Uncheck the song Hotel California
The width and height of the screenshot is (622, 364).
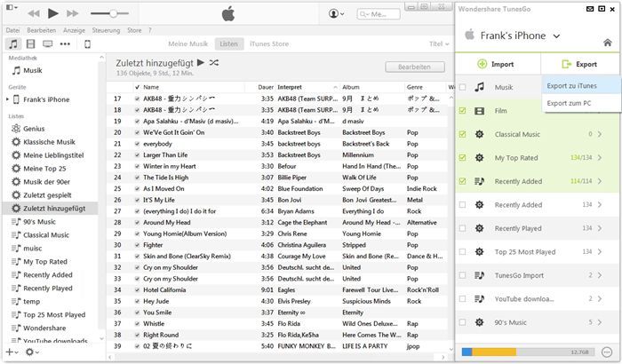(x=137, y=289)
